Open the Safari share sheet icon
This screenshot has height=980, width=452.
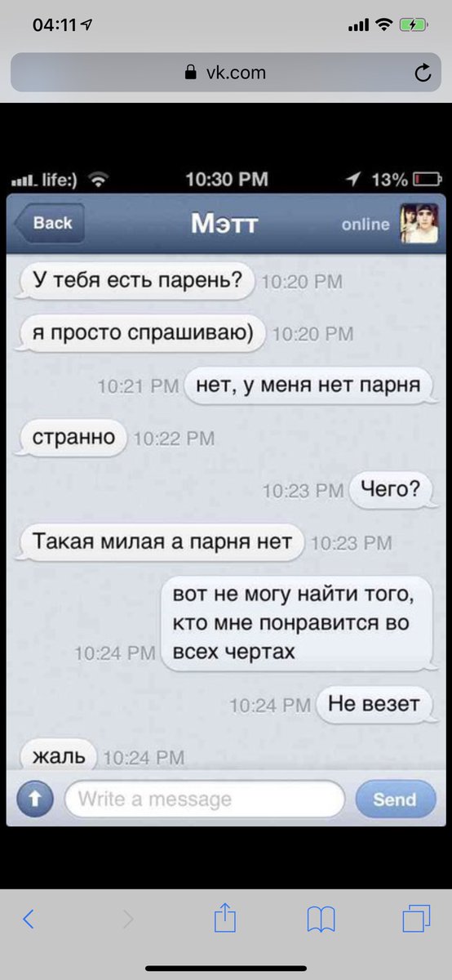[224, 917]
